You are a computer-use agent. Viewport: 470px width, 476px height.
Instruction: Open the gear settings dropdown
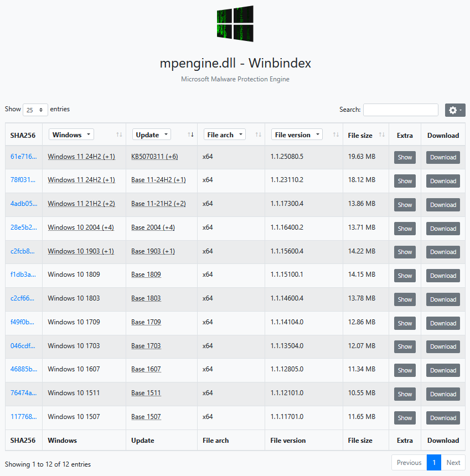(x=455, y=110)
